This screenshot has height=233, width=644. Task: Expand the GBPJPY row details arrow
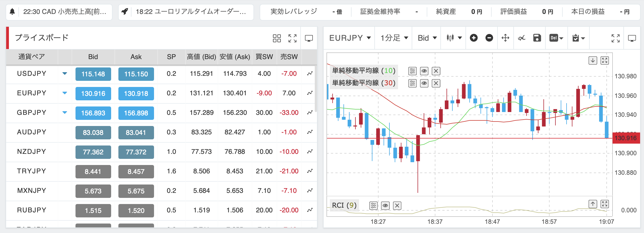tap(64, 113)
